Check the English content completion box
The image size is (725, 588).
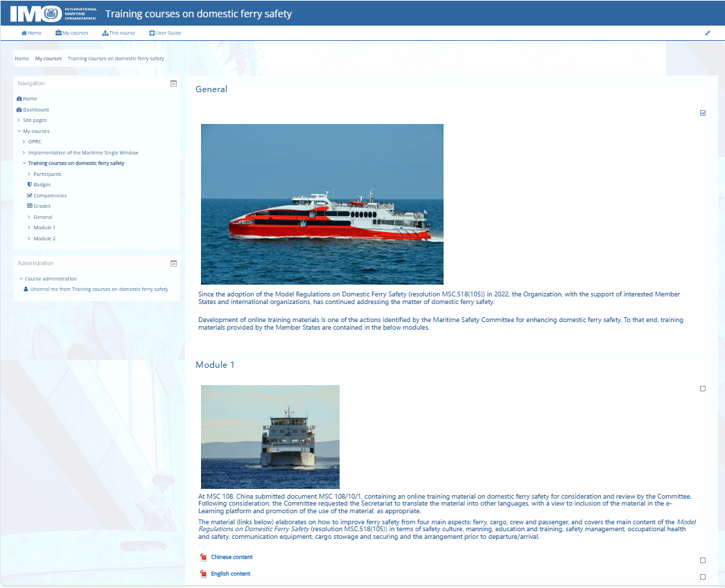703,577
